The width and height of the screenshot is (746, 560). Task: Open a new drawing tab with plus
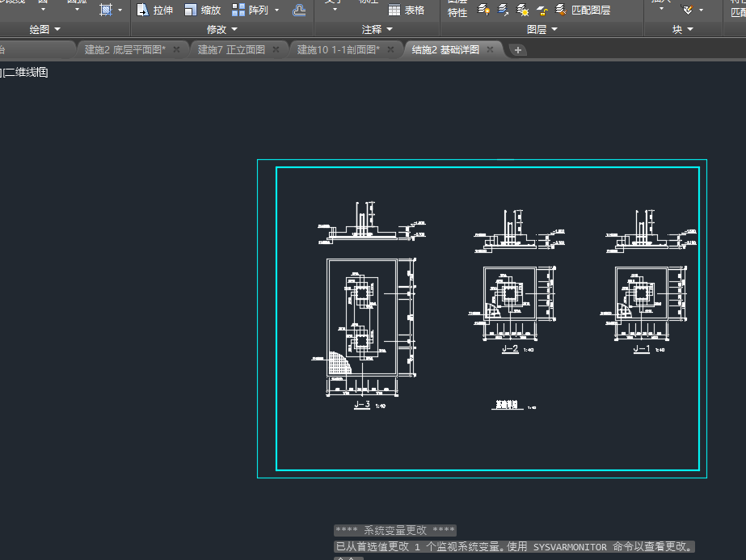(x=518, y=50)
